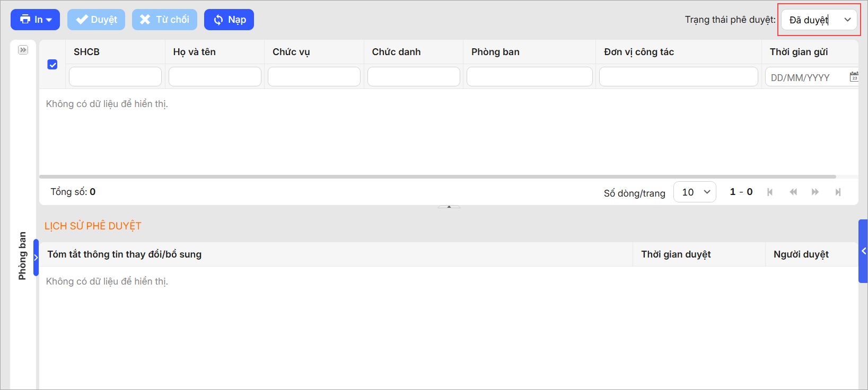Click the blue Phòng ban panel handle
The image size is (868, 390).
coord(36,258)
